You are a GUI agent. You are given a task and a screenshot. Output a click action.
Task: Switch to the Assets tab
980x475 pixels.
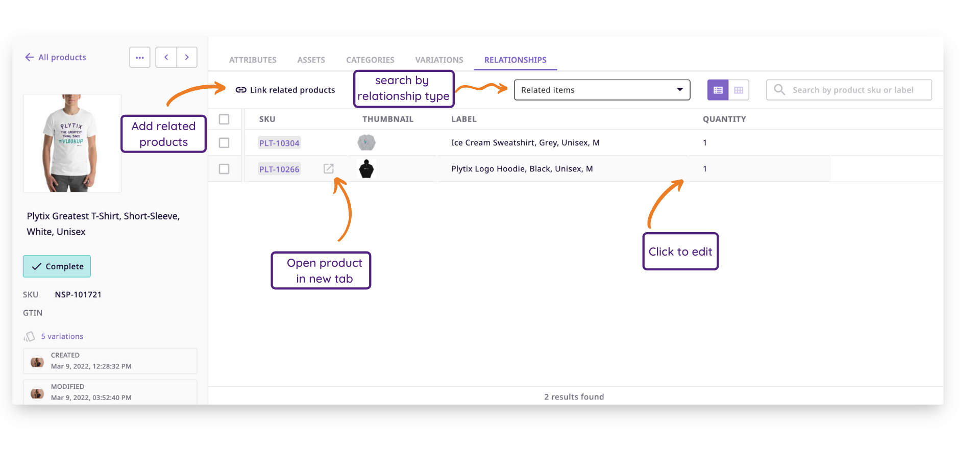(311, 60)
